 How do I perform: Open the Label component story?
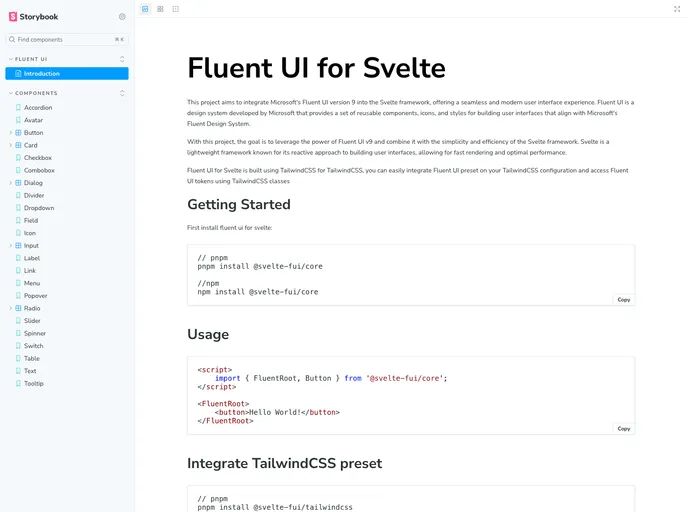coord(32,258)
